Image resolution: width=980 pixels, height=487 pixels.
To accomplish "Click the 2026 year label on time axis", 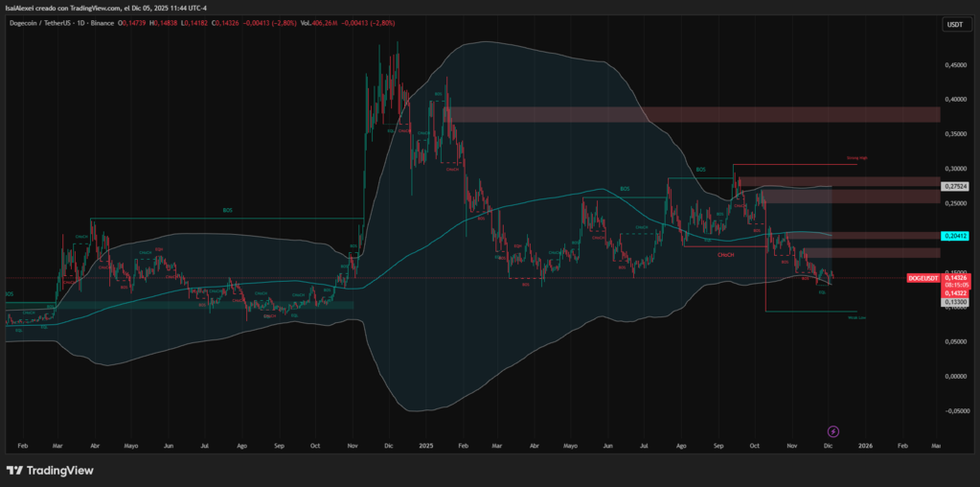I will click(866, 447).
